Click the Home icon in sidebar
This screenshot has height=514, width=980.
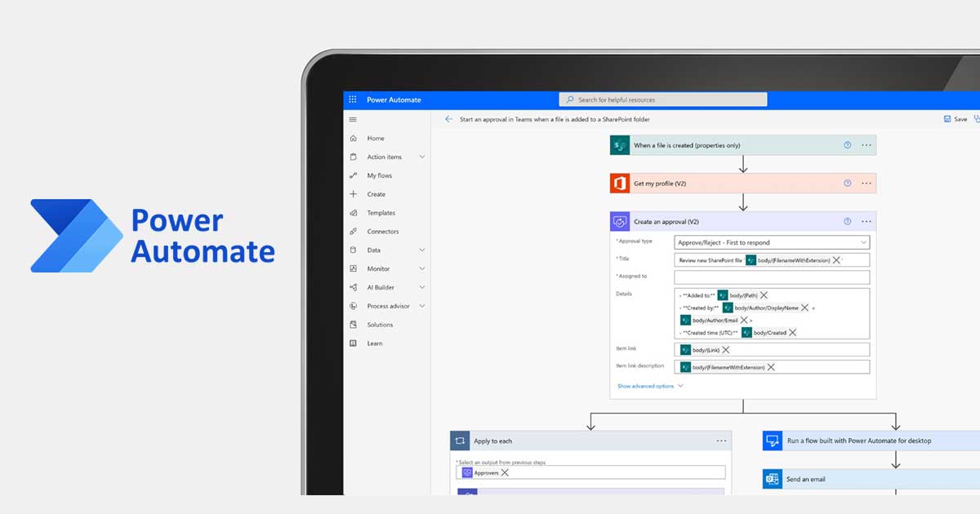(353, 139)
